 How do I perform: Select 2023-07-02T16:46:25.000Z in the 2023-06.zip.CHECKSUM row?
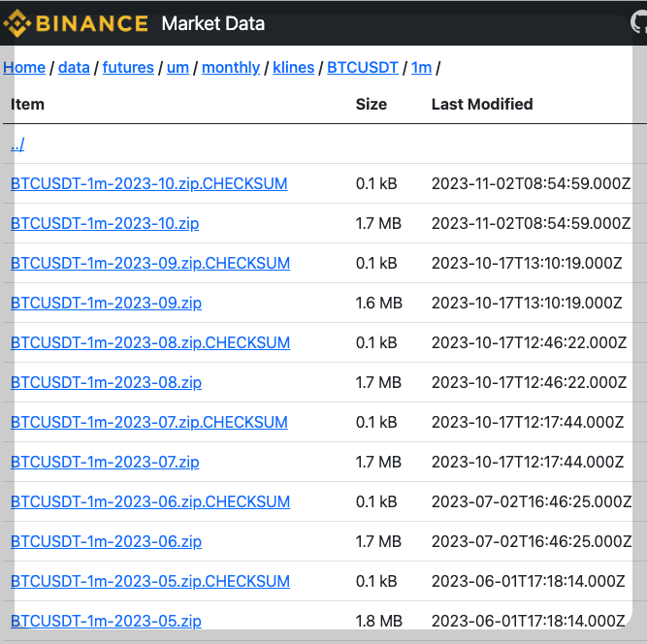[x=532, y=502]
